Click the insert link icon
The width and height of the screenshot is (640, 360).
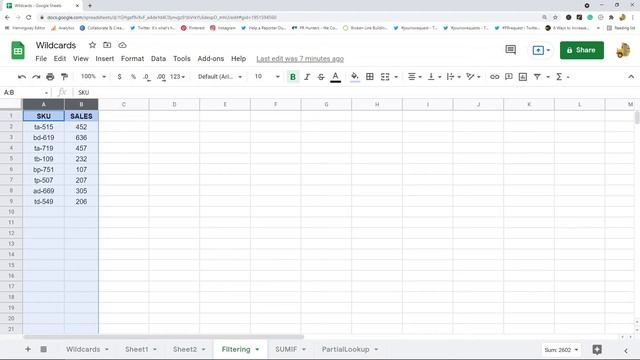pyautogui.click(x=494, y=77)
